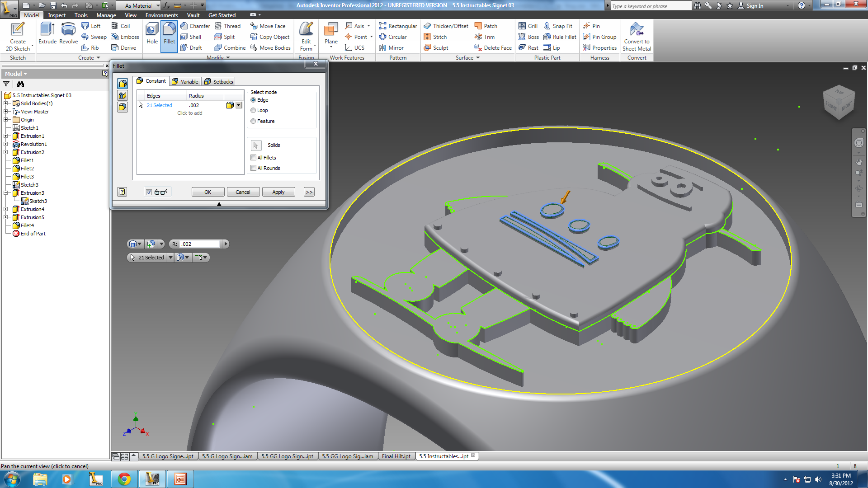Open the Edit Form tool

(x=307, y=36)
